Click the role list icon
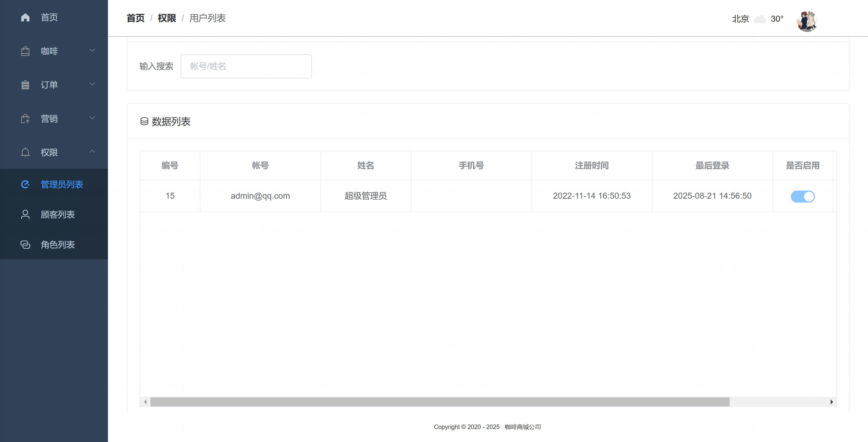This screenshot has height=442, width=868. tap(25, 245)
